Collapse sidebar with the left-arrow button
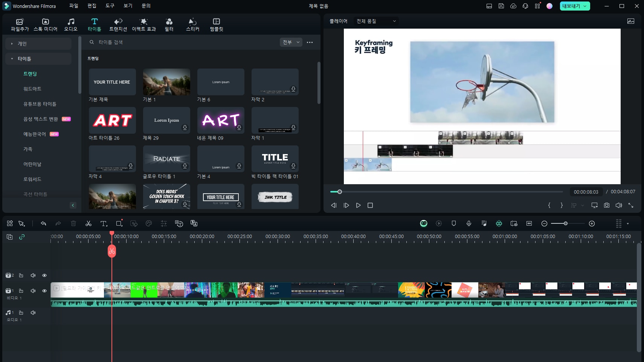Viewport: 644px width, 362px height. pos(73,205)
